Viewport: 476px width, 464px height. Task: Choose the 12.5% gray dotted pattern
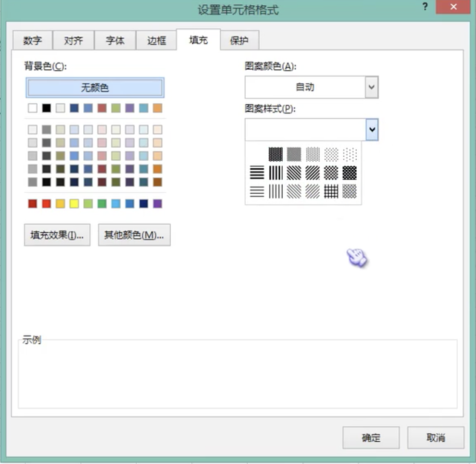[x=331, y=154]
